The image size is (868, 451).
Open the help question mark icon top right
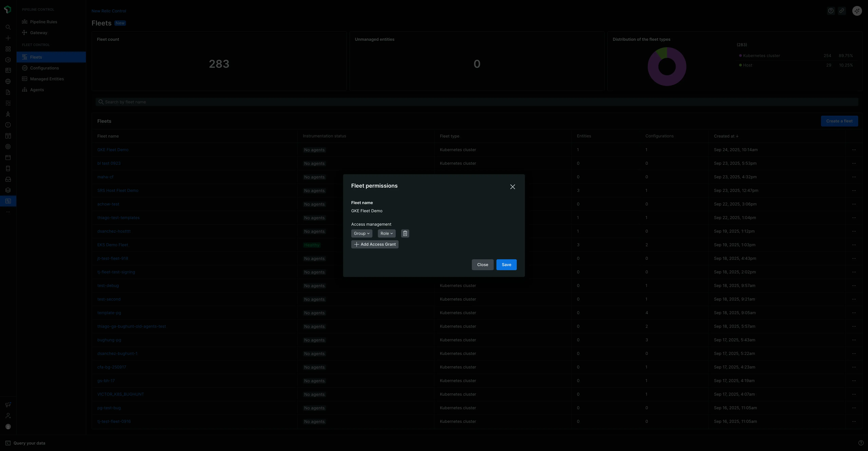coord(831,11)
